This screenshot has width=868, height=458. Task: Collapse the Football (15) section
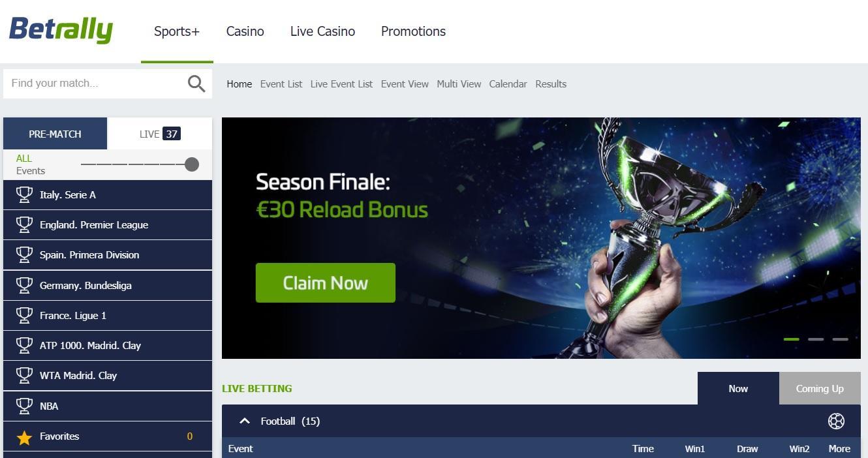(245, 421)
